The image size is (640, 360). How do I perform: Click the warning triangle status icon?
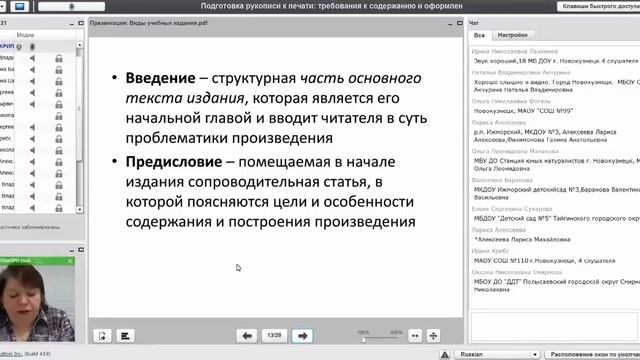click(x=444, y=354)
